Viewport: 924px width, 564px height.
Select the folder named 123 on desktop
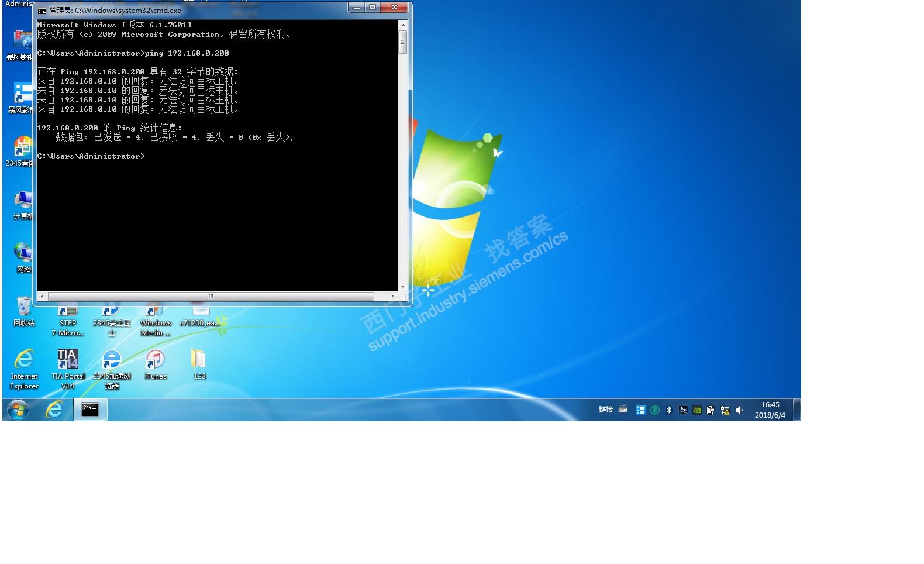tap(199, 365)
